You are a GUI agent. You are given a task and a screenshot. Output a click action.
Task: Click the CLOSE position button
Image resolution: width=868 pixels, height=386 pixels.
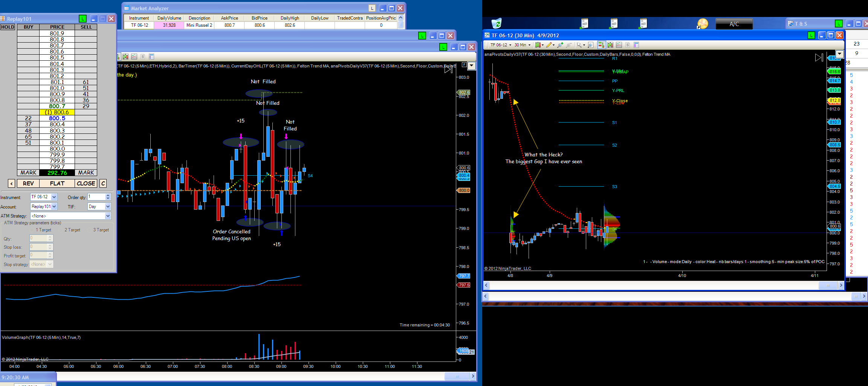coord(86,184)
